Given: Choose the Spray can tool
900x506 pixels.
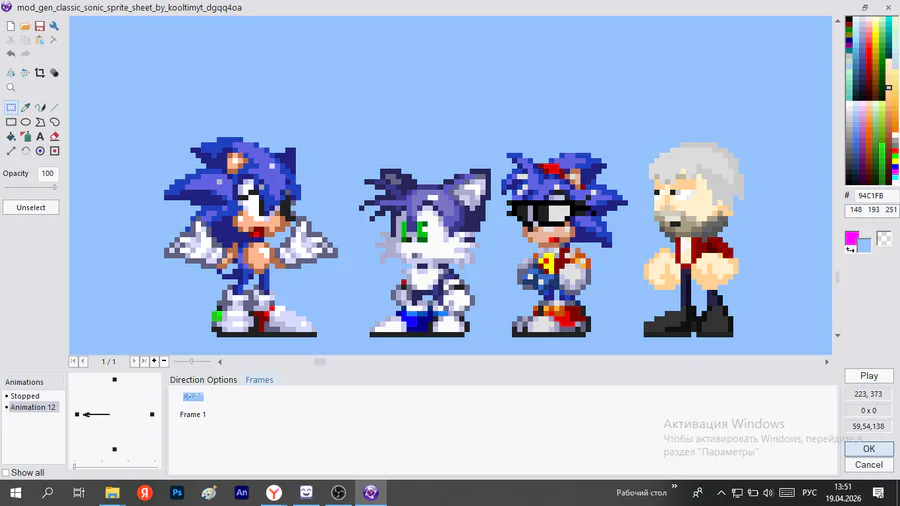Looking at the screenshot, I should pos(25,137).
